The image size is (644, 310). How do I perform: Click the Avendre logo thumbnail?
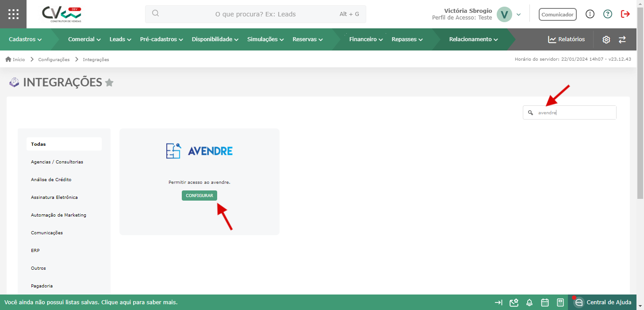[199, 151]
